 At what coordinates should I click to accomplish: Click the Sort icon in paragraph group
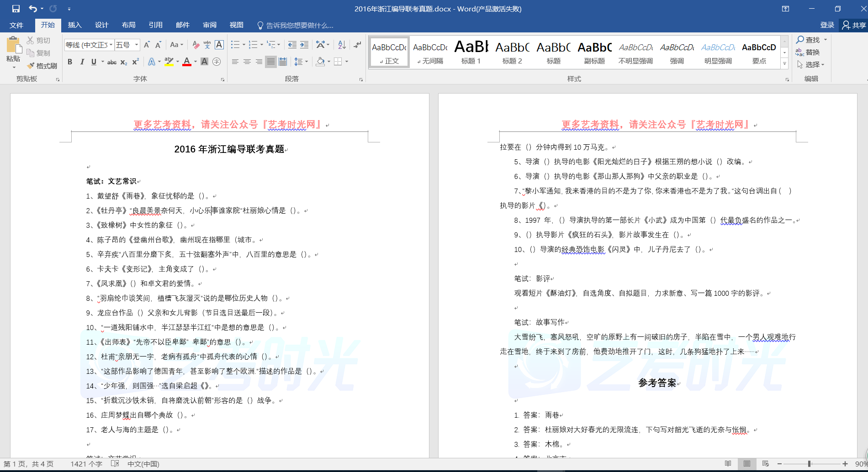click(x=342, y=45)
